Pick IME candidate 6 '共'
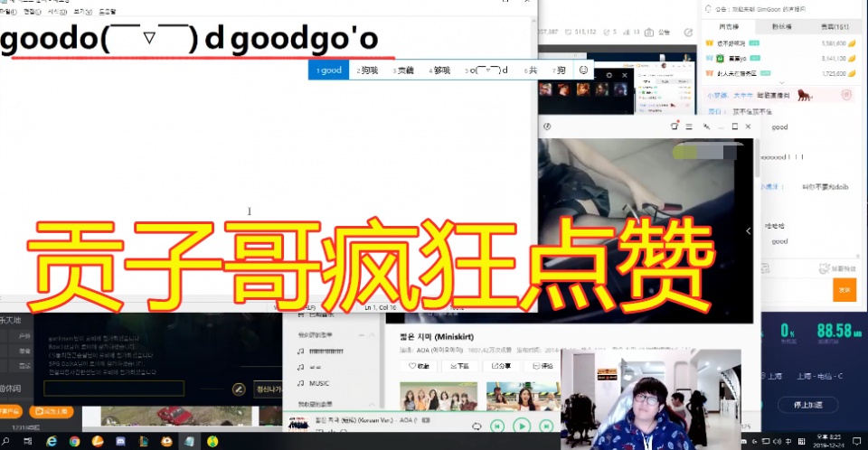 [x=531, y=70]
